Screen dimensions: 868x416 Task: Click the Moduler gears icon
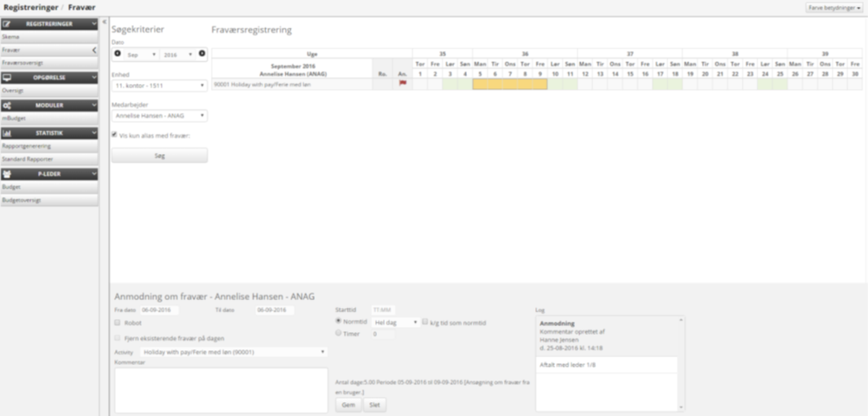(x=7, y=105)
